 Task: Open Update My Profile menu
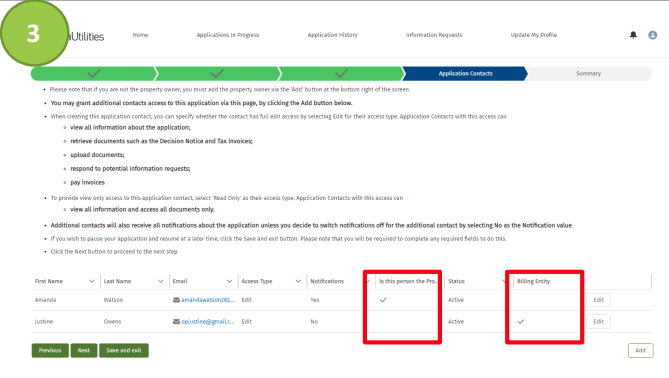[x=534, y=35]
